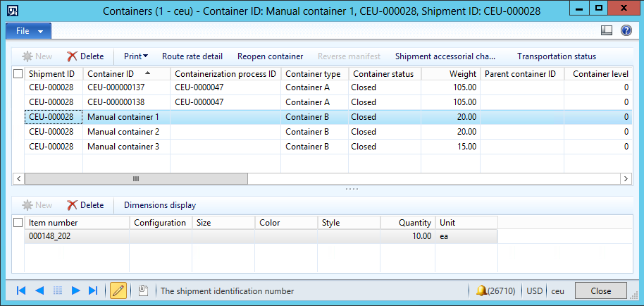The image size is (644, 306).
Task: Open Route rate detail
Action: point(192,56)
